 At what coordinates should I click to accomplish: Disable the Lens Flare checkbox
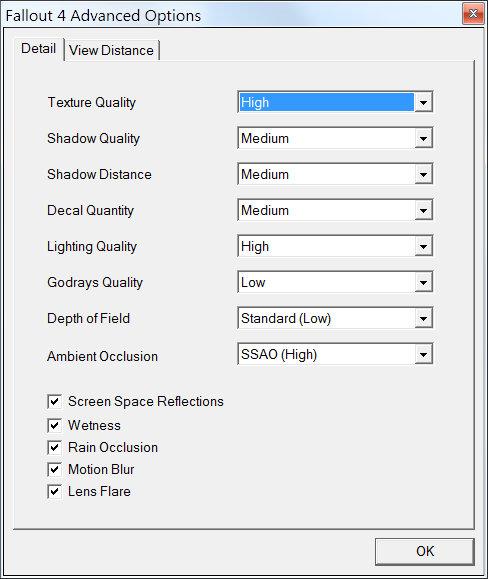54,491
